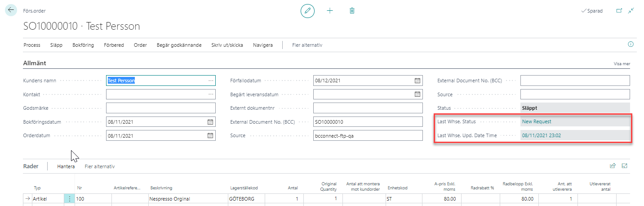Click the New Request status link
The height and width of the screenshot is (206, 644).
coord(536,121)
